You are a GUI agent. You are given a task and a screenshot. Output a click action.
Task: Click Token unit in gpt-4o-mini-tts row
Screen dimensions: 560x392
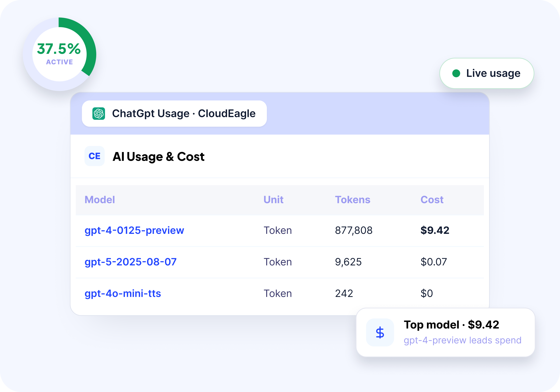[278, 293]
